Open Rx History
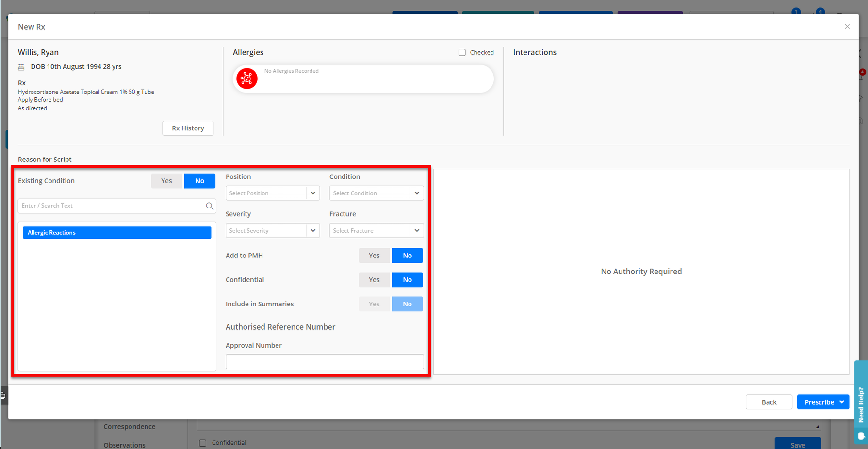The image size is (868, 449). click(188, 128)
